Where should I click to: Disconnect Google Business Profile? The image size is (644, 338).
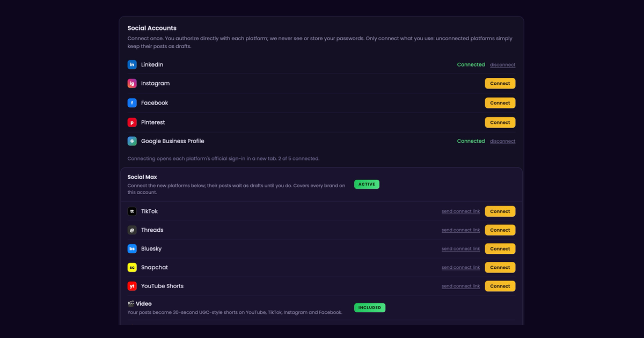click(502, 141)
